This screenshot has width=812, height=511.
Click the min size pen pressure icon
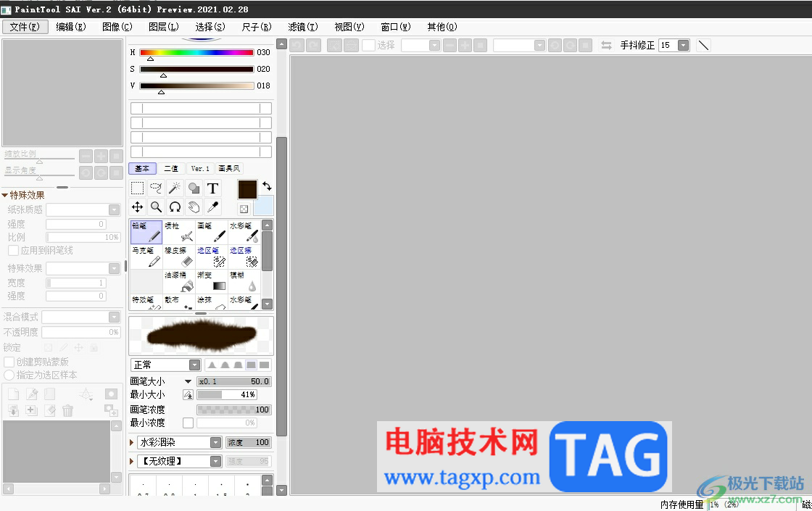tap(188, 395)
